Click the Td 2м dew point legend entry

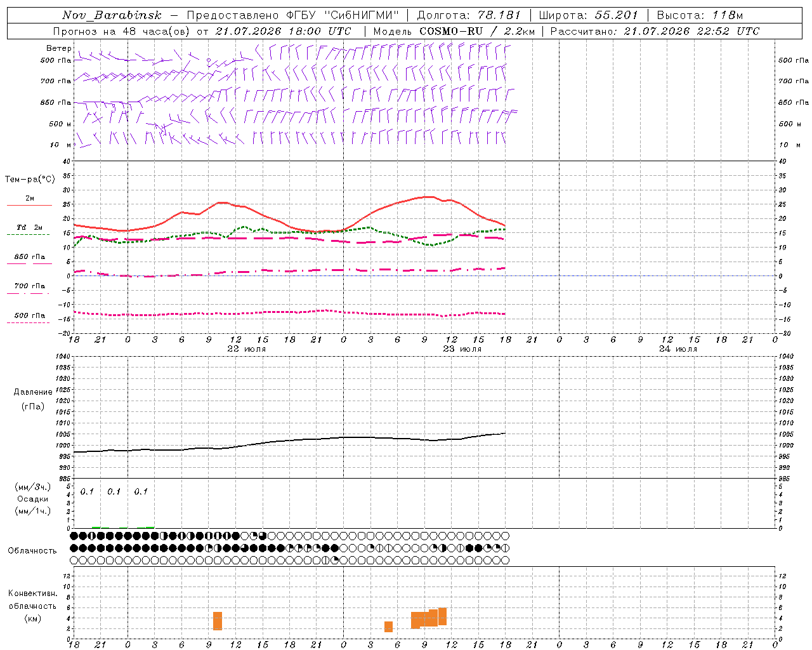pyautogui.click(x=30, y=227)
